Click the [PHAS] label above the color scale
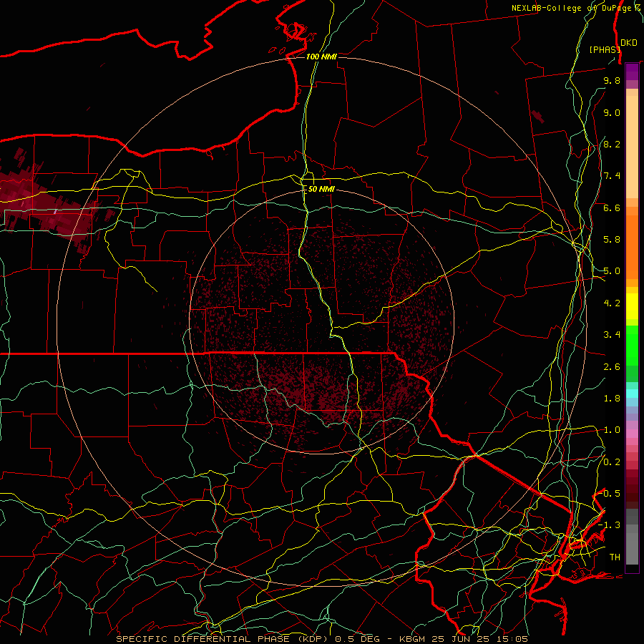Viewport: 644px width, 644px height. click(605, 49)
